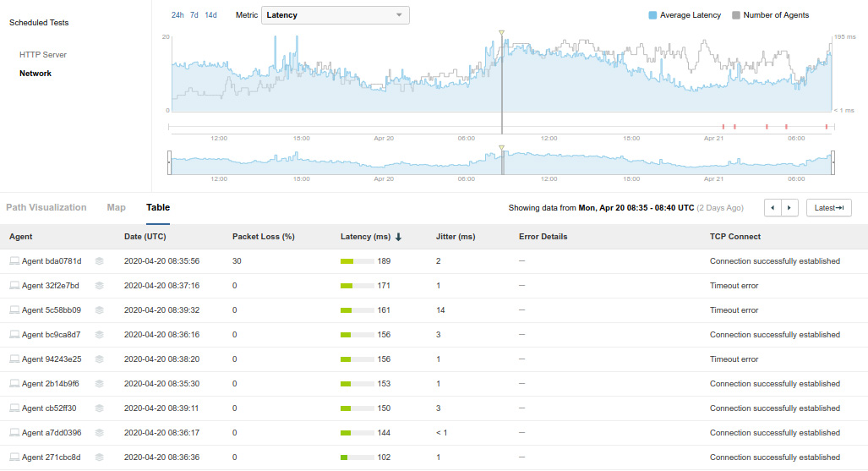Click the layers icon beside Agent 5c58bb09
This screenshot has width=868, height=471.
point(99,310)
